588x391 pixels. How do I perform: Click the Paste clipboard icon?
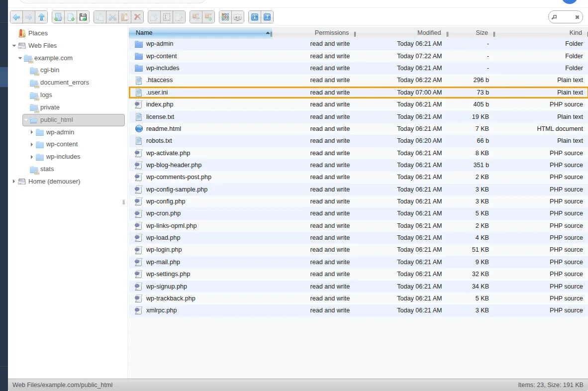[125, 17]
